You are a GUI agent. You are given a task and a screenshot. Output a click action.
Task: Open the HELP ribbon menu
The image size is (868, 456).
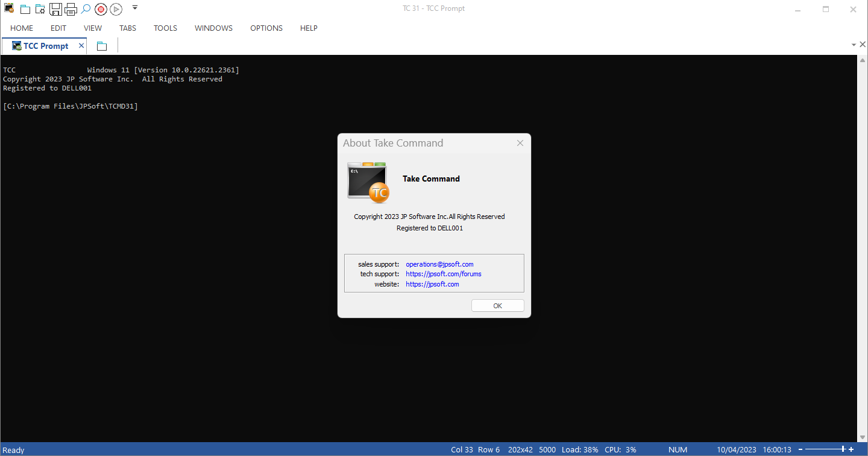click(309, 28)
